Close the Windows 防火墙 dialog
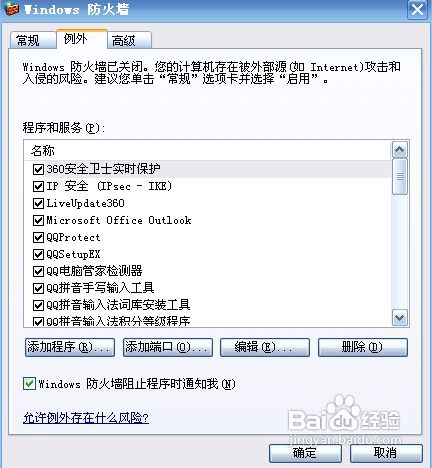The height and width of the screenshot is (468, 432). [417, 10]
